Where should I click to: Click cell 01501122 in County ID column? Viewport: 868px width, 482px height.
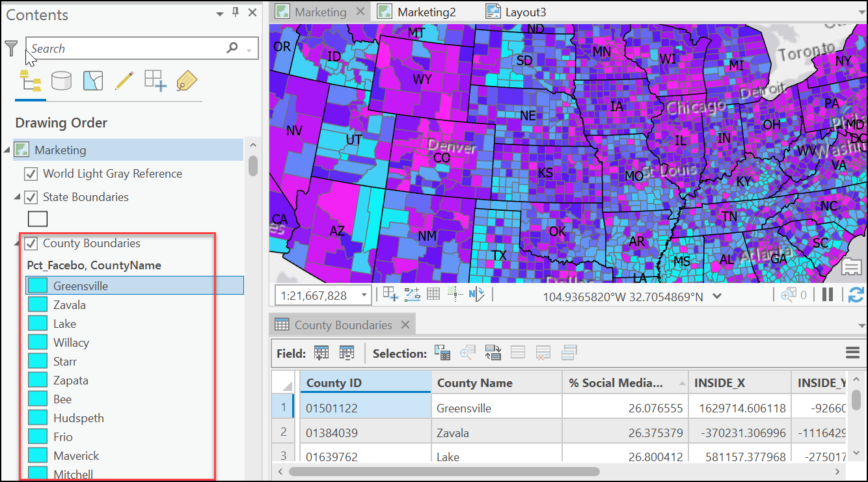point(366,408)
